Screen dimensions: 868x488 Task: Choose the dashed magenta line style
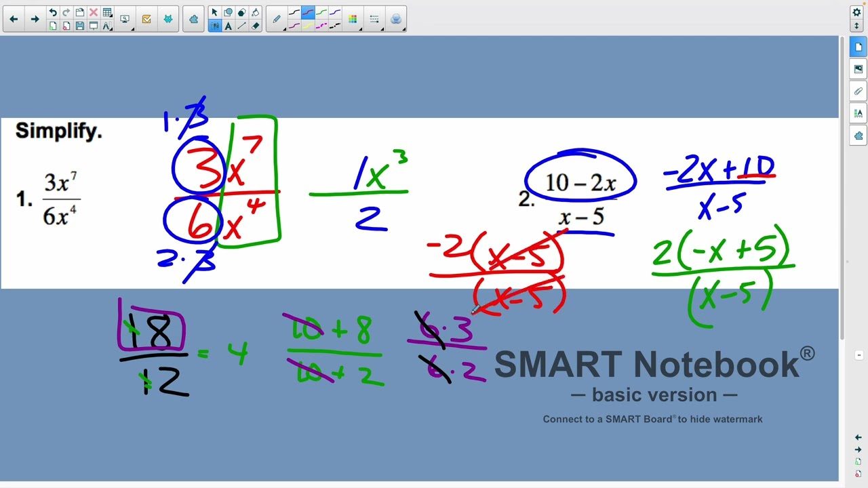point(321,26)
